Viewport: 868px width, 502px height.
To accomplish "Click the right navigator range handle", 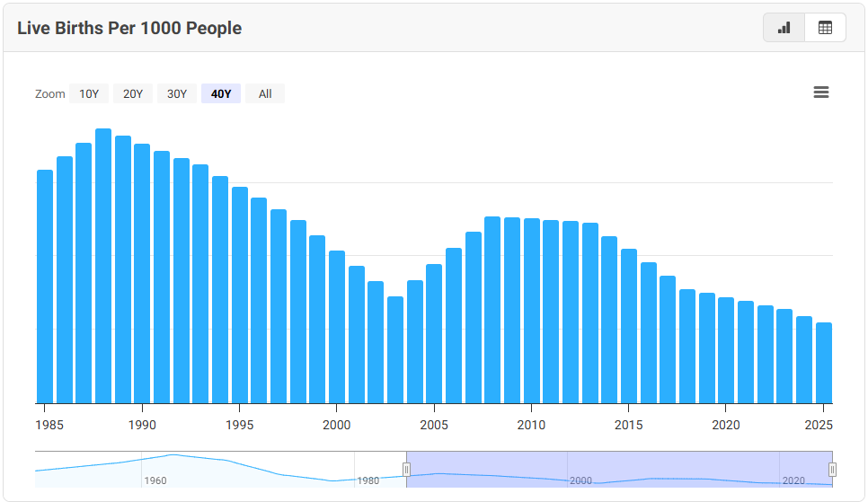I will point(832,470).
